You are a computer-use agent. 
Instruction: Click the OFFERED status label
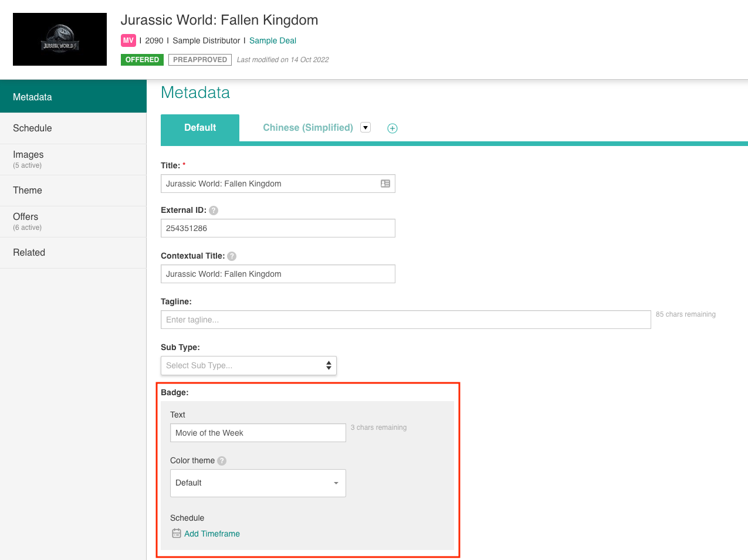click(x=142, y=60)
